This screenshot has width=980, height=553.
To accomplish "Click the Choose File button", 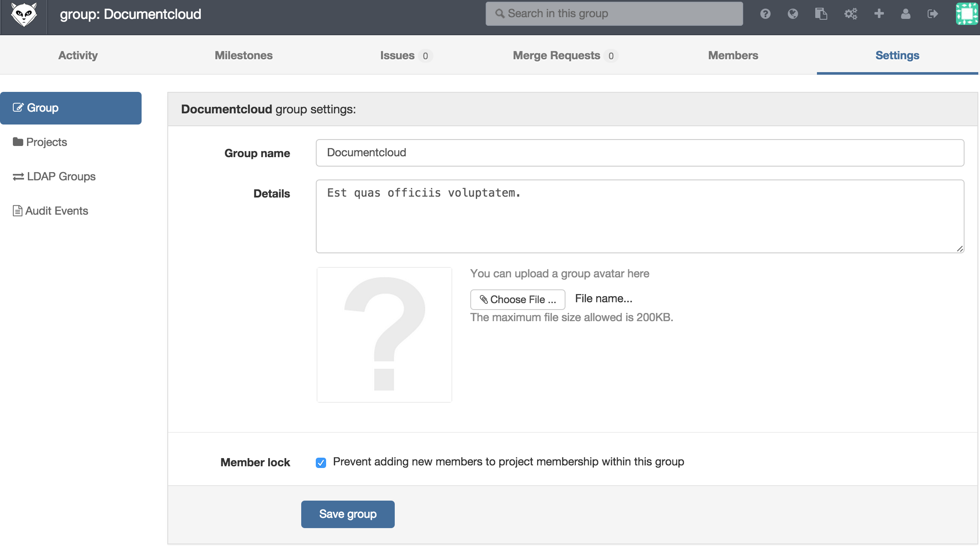I will click(517, 299).
